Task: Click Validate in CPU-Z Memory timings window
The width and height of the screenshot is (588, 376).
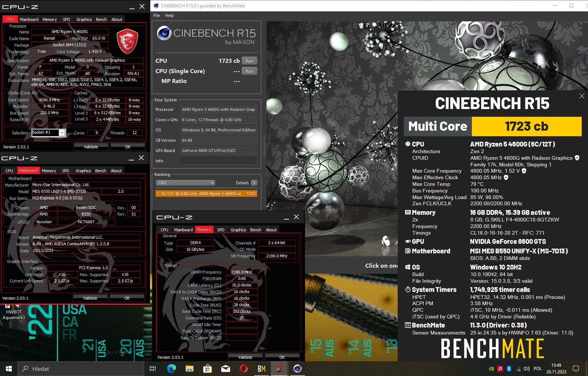Action: point(245,357)
